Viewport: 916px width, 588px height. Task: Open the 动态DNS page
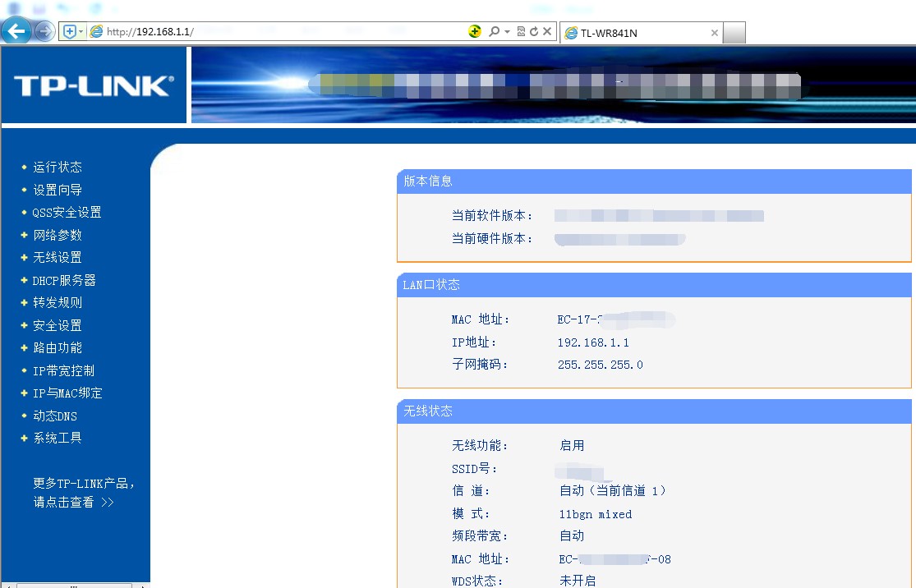pyautogui.click(x=55, y=416)
